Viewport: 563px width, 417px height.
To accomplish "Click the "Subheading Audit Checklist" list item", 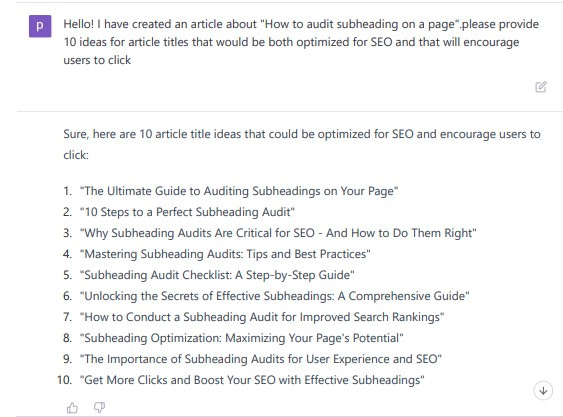I will [217, 275].
